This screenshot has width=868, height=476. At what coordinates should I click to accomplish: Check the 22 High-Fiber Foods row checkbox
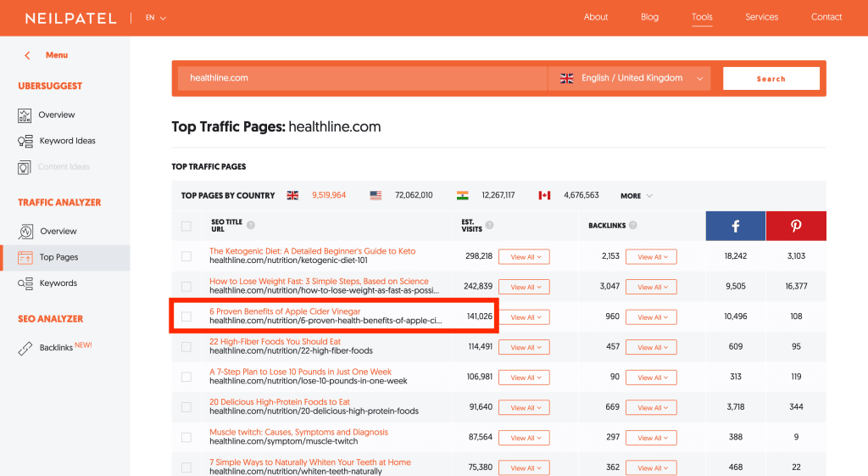[186, 347]
